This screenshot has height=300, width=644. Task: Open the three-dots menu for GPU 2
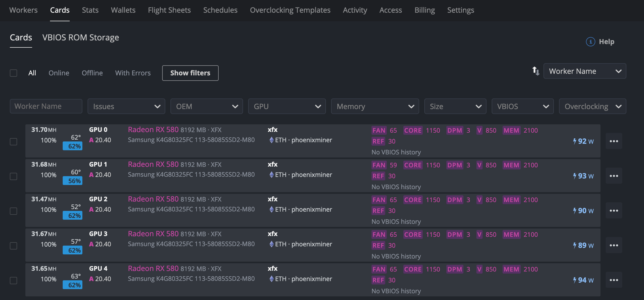point(614,211)
